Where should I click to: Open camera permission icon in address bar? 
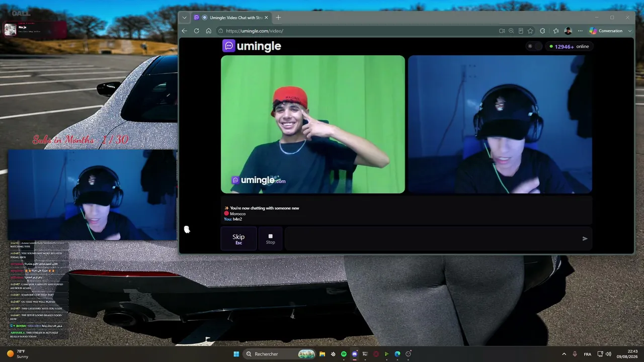tap(502, 31)
